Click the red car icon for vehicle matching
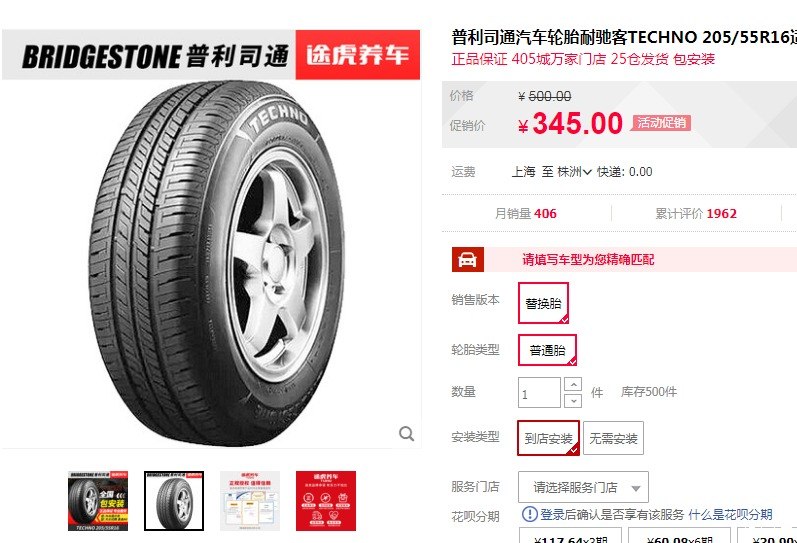This screenshot has width=797, height=543. [x=468, y=260]
